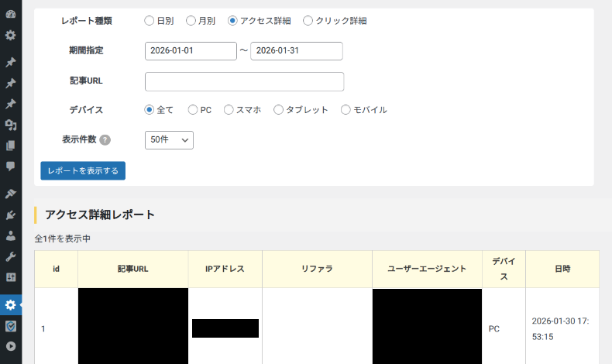Screen dimensions: 612x364
Task: Click the end date field 2026-01-31
Action: tap(297, 51)
